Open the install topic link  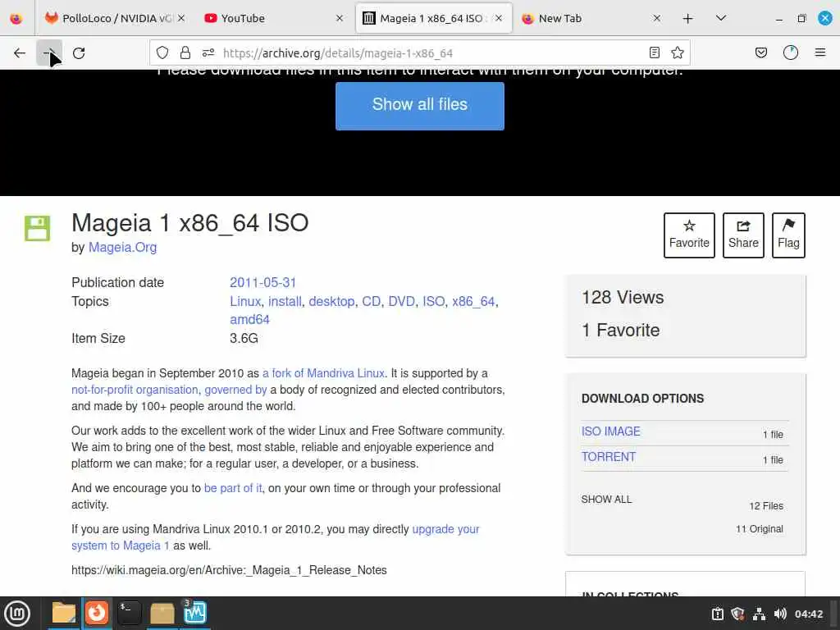coord(285,301)
